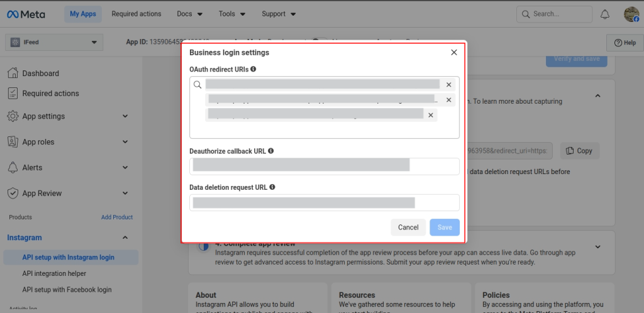This screenshot has width=644, height=313.
Task: Click the App Review shield icon
Action: click(13, 193)
